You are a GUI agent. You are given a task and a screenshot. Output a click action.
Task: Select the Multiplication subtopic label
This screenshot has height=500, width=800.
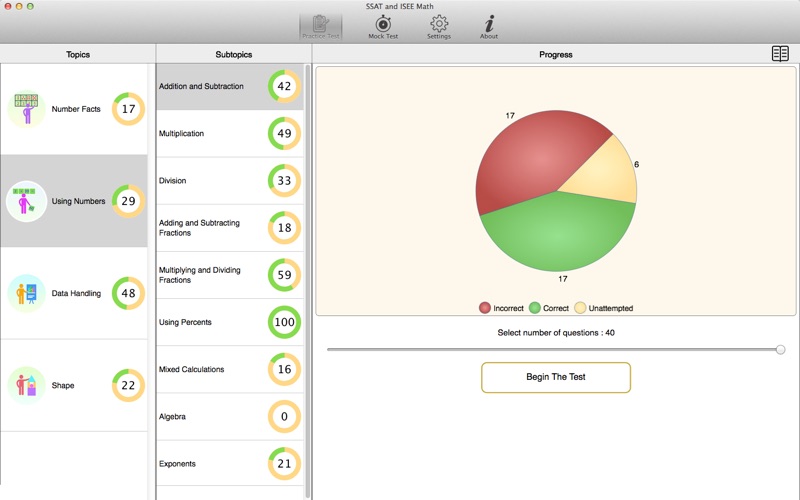(x=181, y=134)
